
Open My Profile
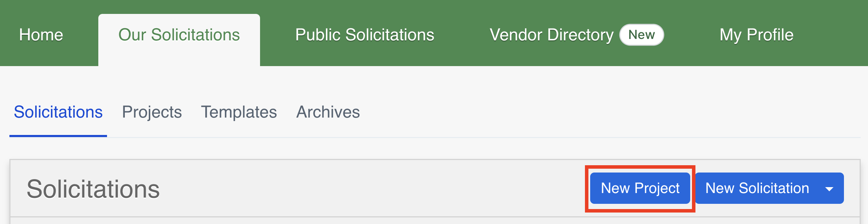pos(756,35)
